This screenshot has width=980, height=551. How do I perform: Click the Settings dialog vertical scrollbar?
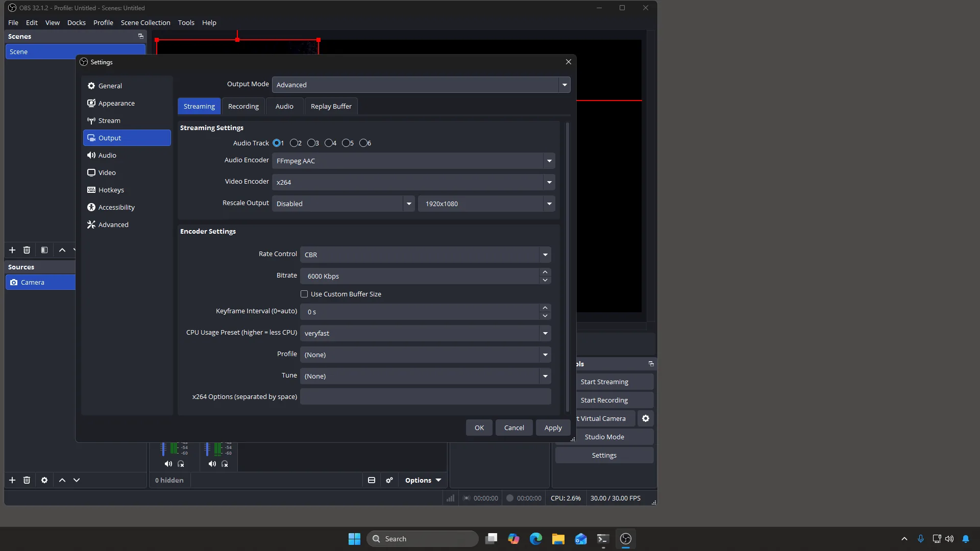pos(568,267)
